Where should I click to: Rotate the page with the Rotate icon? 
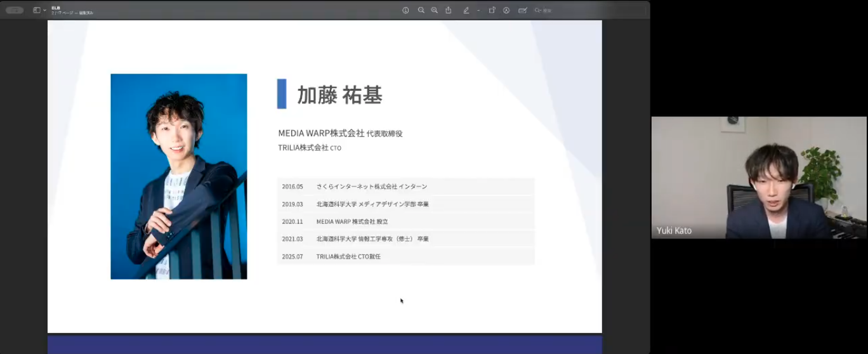[492, 10]
